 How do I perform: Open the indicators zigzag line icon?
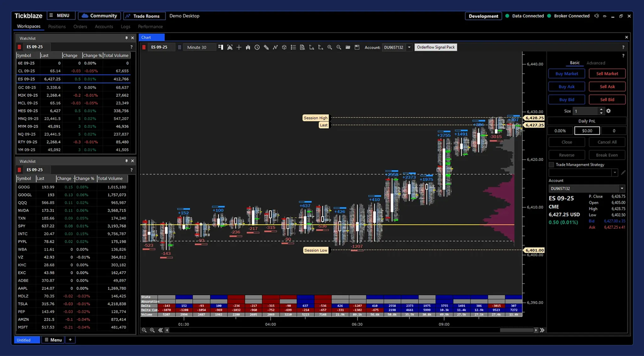click(275, 47)
